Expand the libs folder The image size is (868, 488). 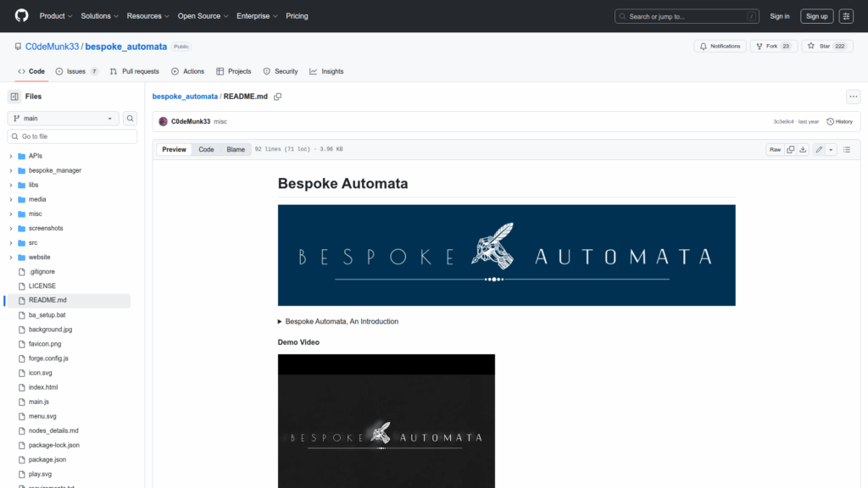click(x=11, y=185)
